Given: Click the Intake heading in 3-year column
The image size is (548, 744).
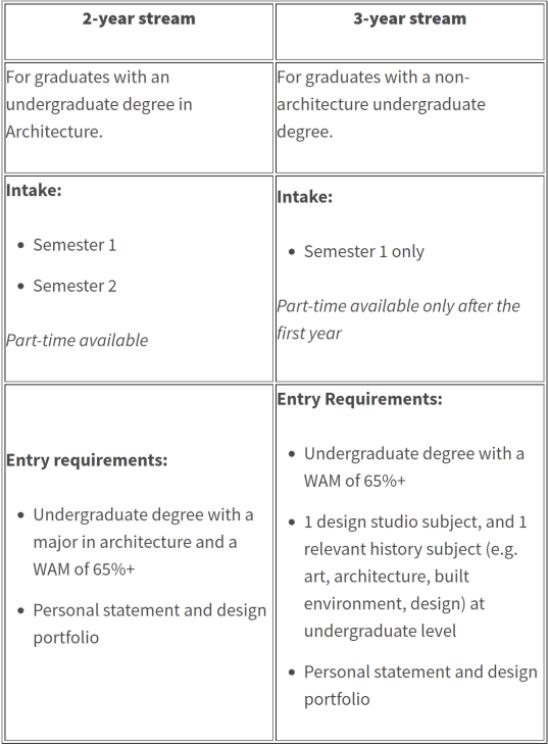Looking at the screenshot, I should pos(305,197).
